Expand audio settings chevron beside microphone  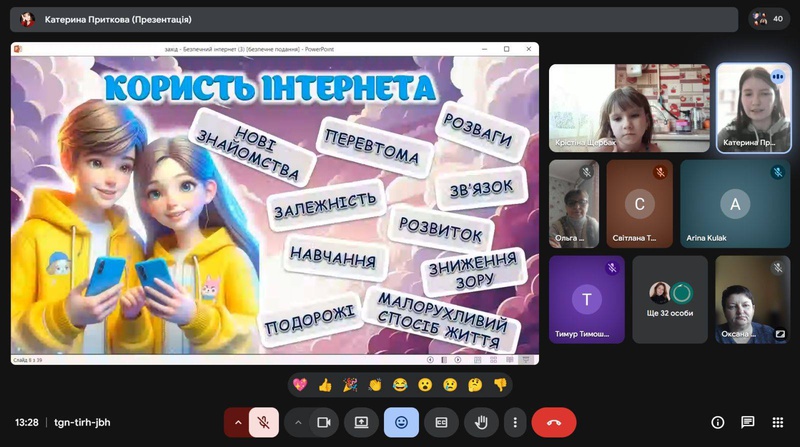[x=237, y=422]
